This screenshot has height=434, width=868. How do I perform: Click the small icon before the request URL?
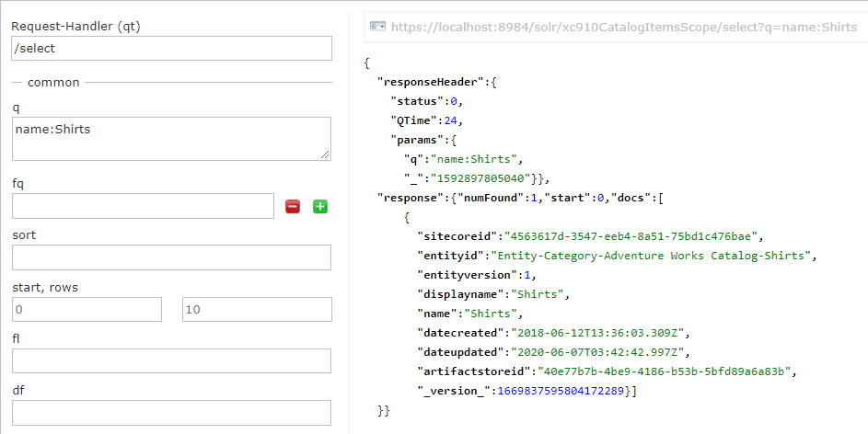tap(377, 26)
